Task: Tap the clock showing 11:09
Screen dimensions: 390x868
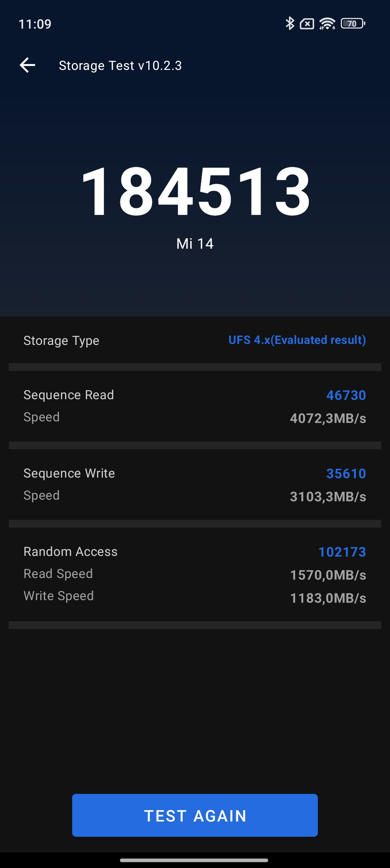Action: (x=35, y=24)
